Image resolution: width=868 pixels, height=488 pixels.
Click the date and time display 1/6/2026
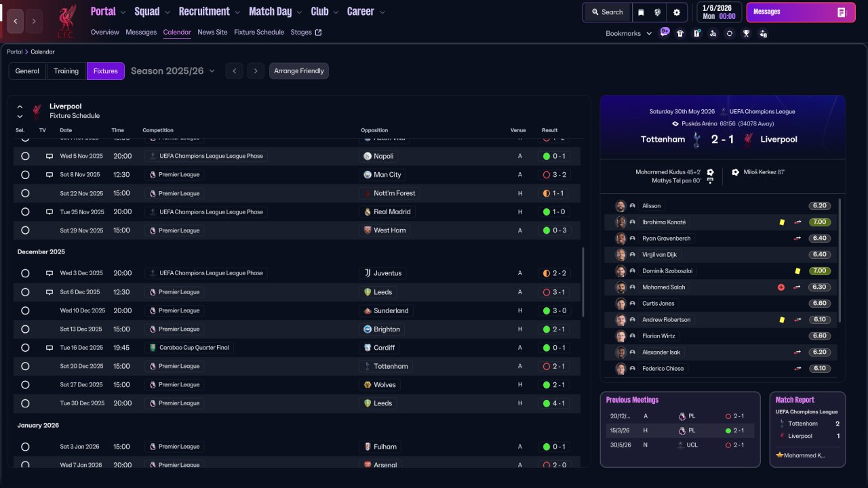719,12
